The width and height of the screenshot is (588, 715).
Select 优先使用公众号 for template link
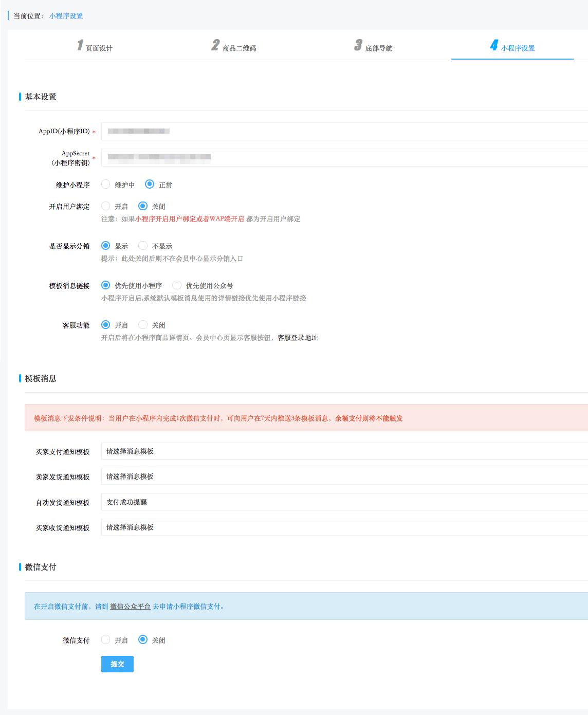[x=177, y=285]
